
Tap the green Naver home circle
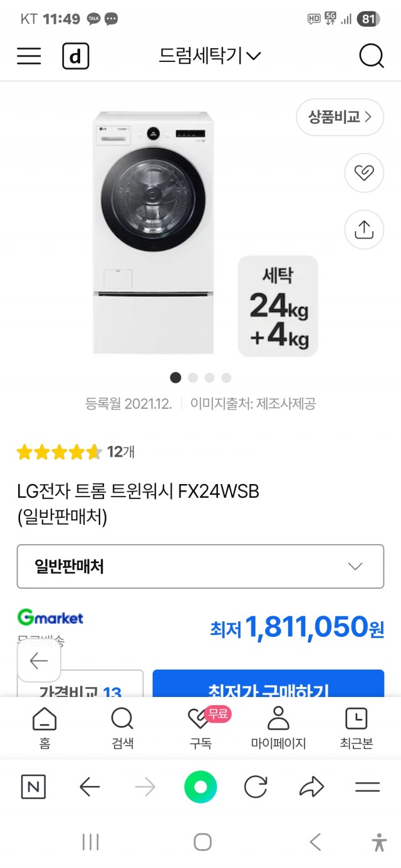click(x=200, y=787)
